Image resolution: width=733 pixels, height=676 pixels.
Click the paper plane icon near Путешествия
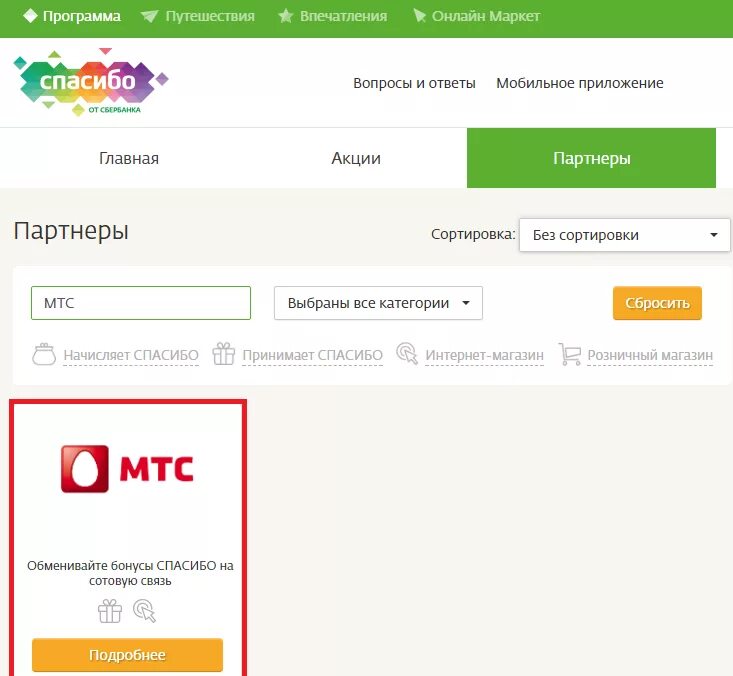150,16
